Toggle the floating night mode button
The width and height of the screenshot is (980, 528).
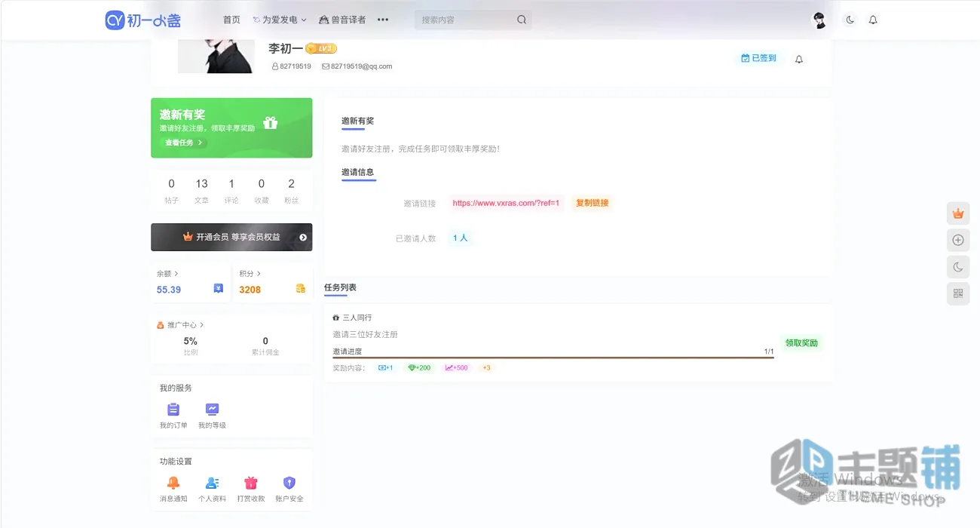[958, 267]
